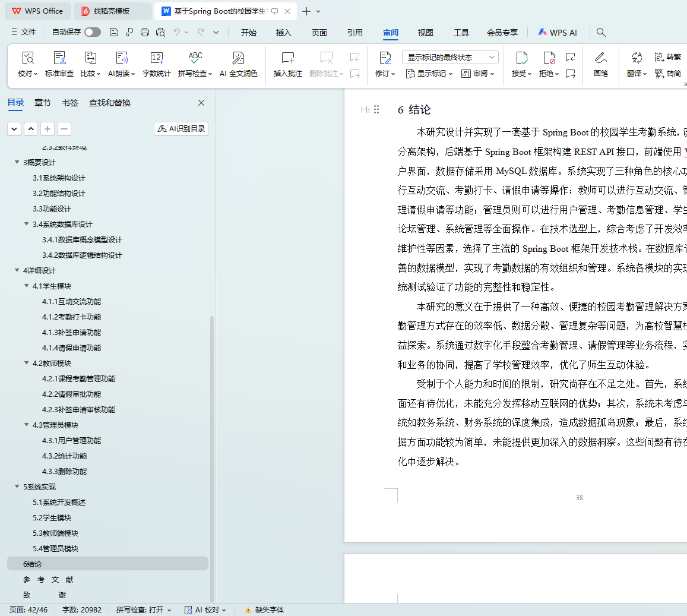The image size is (687, 616).
Task: Click the search magnifier icon in ribbon
Action: (601, 32)
